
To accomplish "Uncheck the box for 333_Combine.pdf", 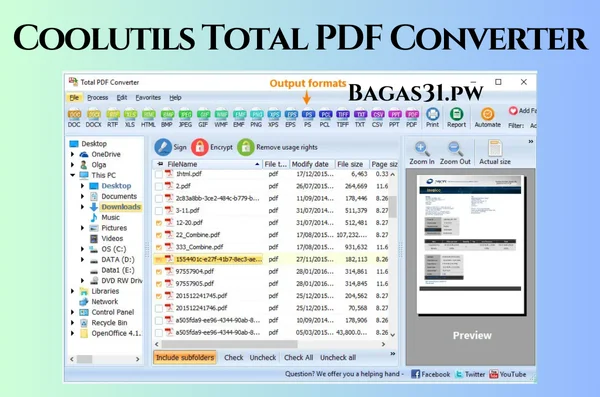I will point(158,247).
